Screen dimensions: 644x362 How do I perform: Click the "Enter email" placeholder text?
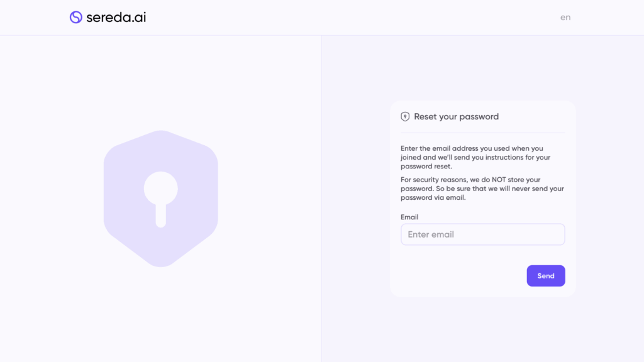[431, 234]
